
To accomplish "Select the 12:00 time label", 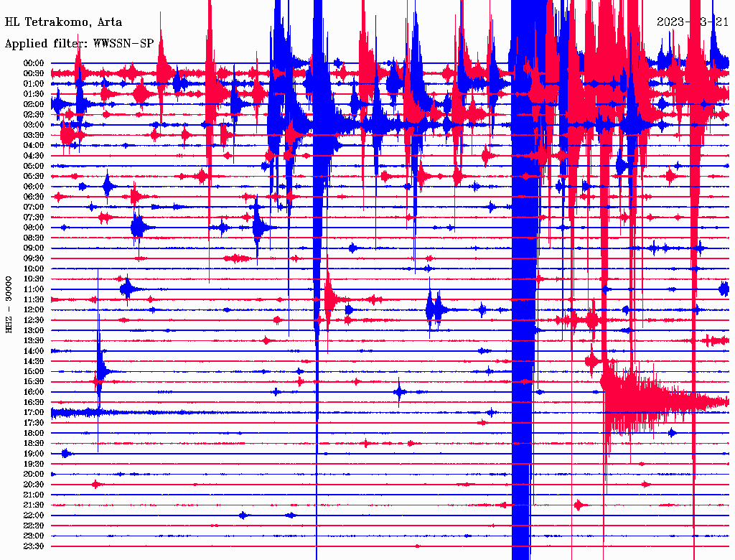I will (34, 310).
